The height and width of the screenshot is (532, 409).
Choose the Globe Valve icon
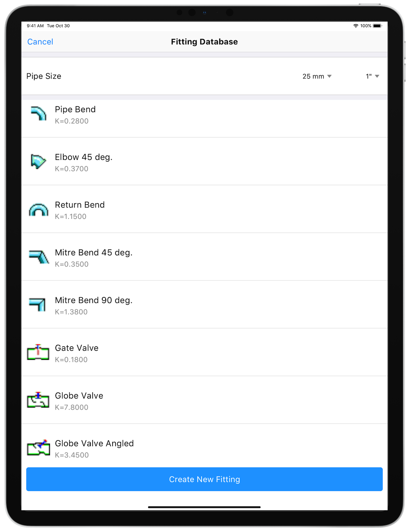(38, 400)
